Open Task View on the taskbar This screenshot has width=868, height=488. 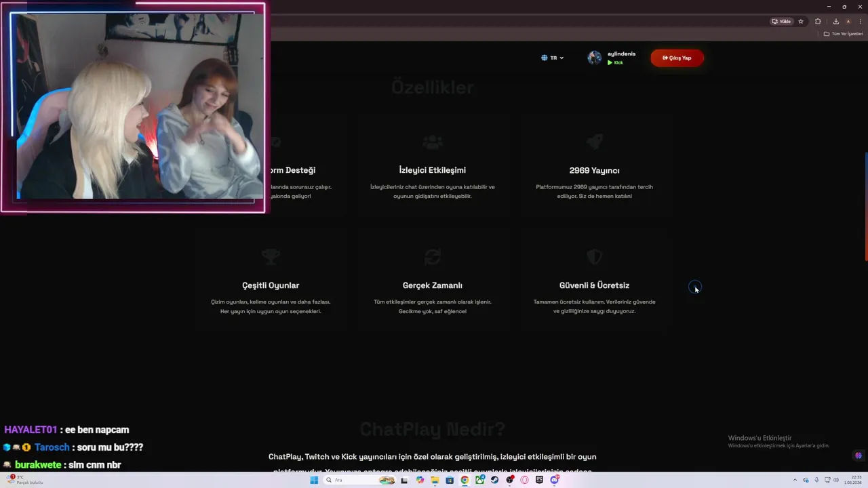pyautogui.click(x=404, y=480)
